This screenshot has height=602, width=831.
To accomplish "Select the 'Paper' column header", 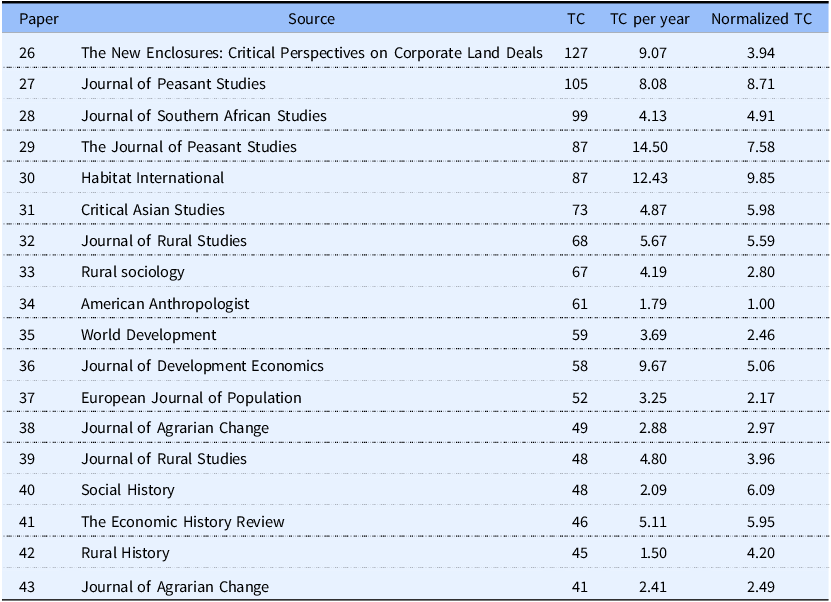I will [39, 19].
